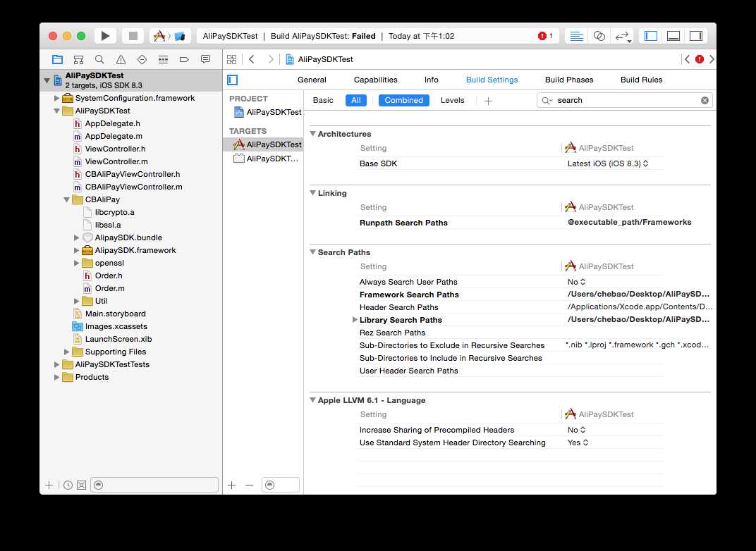Add a new target with the plus button
756x551 pixels.
[232, 485]
